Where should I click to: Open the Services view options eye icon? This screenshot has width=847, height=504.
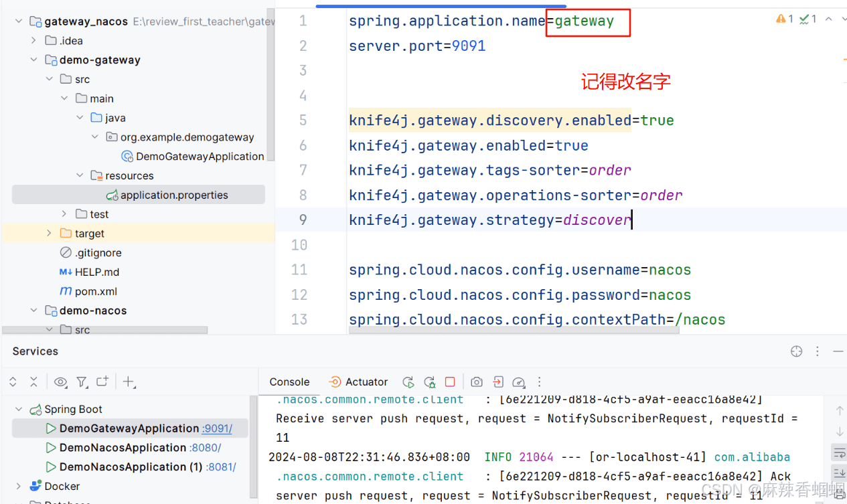(x=61, y=382)
